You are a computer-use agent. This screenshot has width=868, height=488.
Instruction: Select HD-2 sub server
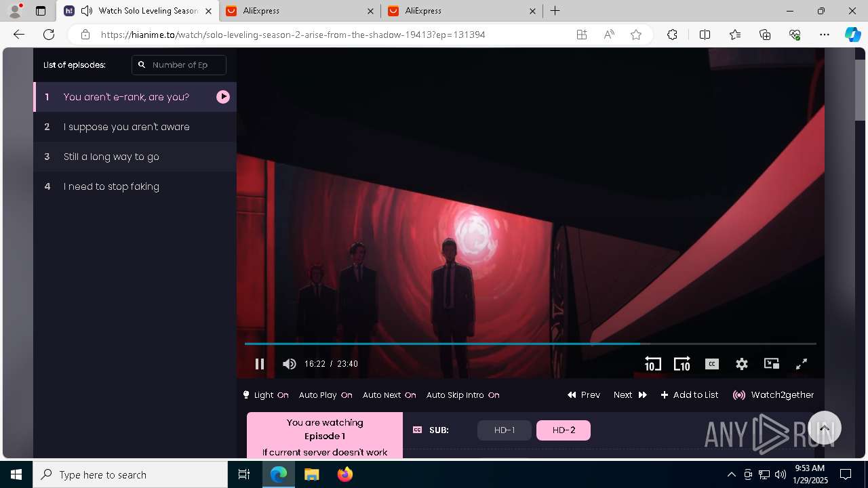(x=564, y=430)
